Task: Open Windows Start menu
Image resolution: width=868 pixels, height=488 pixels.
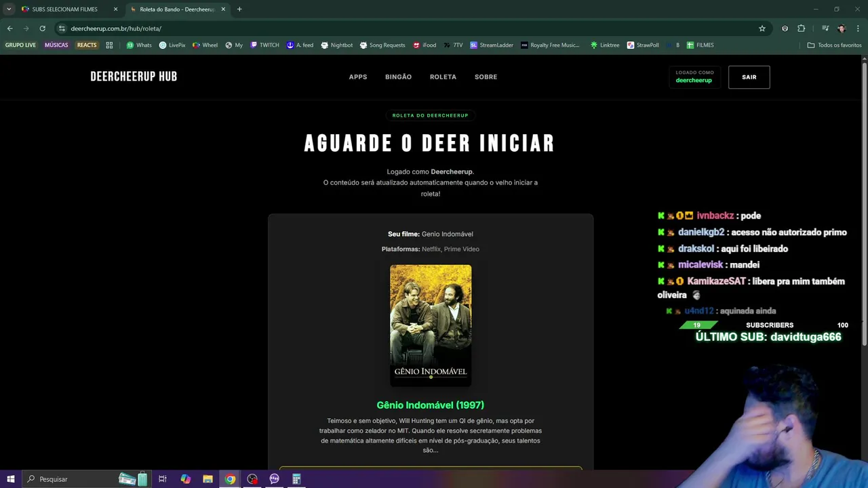Action: pyautogui.click(x=11, y=479)
